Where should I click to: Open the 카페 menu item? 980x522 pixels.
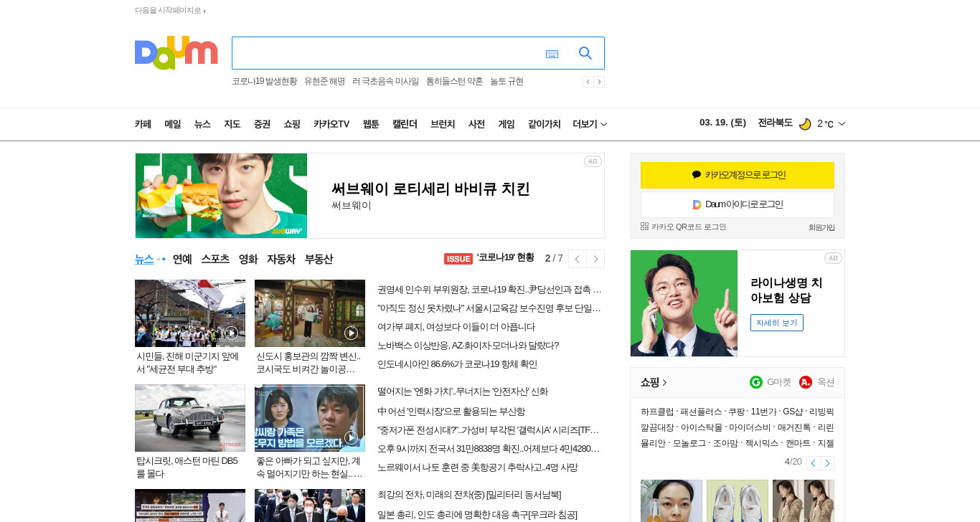point(143,124)
